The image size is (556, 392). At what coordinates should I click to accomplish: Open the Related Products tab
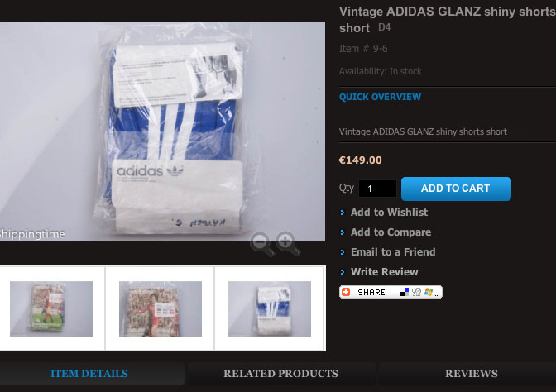[x=280, y=374]
